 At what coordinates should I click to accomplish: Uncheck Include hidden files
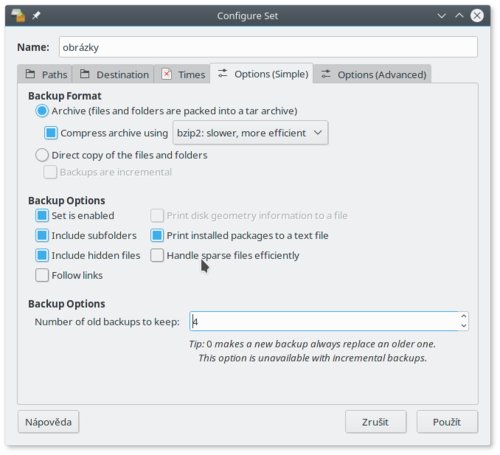click(42, 255)
